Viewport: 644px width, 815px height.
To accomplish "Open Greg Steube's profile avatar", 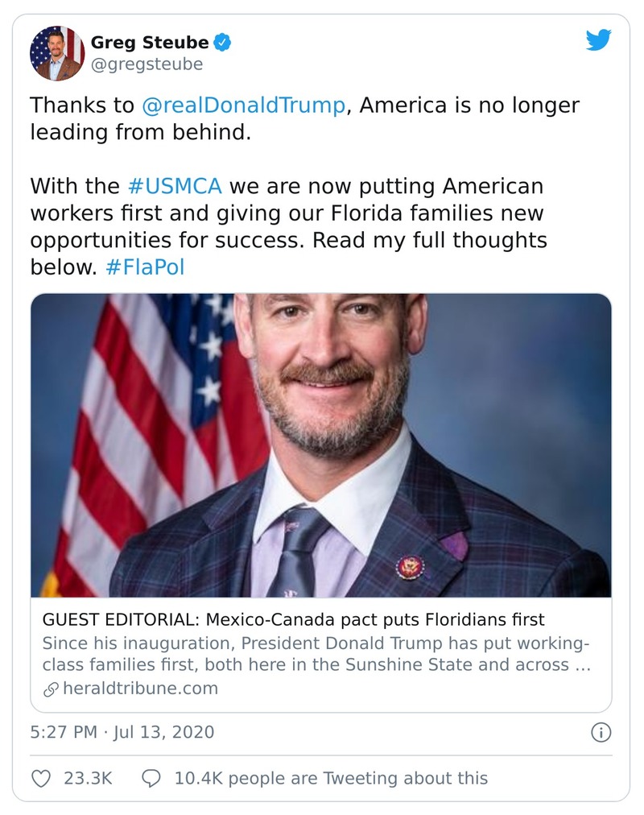I will pyautogui.click(x=56, y=53).
